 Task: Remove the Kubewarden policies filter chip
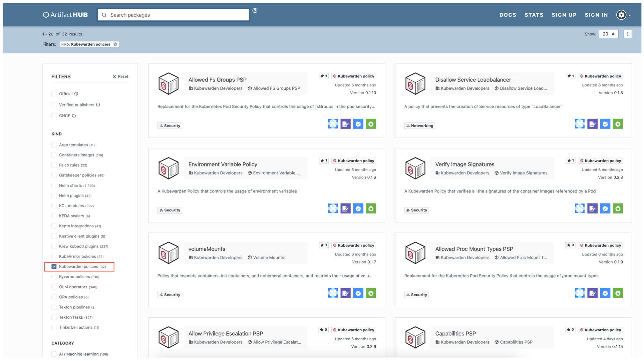pyautogui.click(x=115, y=44)
